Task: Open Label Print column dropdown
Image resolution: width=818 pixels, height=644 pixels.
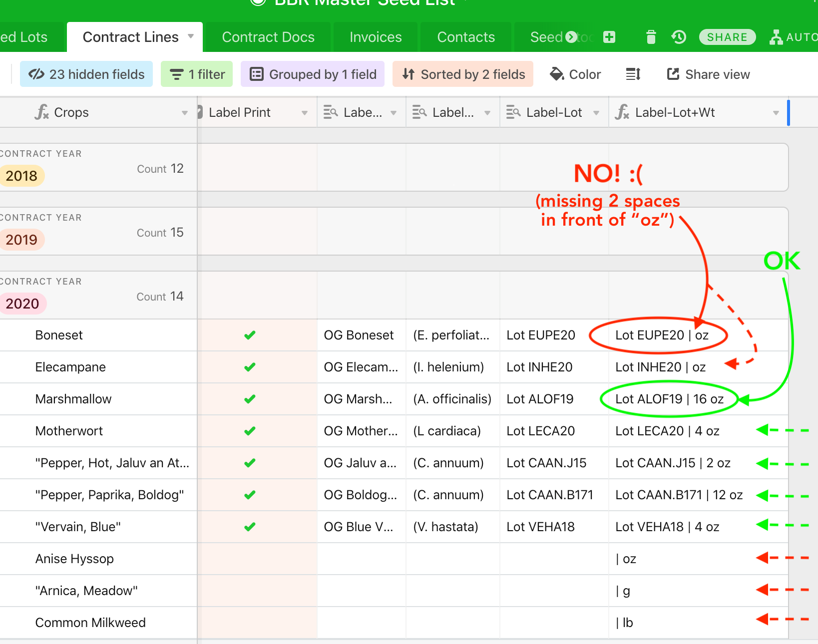Action: [x=305, y=113]
